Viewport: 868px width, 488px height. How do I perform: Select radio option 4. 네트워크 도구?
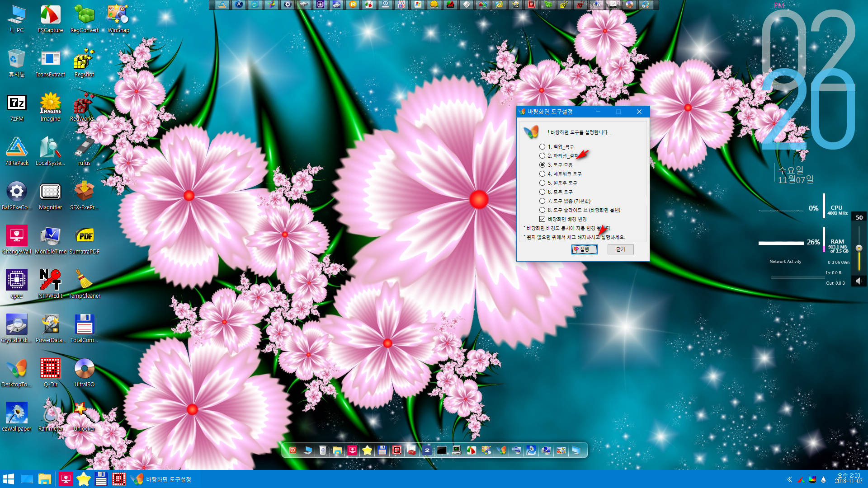tap(560, 174)
